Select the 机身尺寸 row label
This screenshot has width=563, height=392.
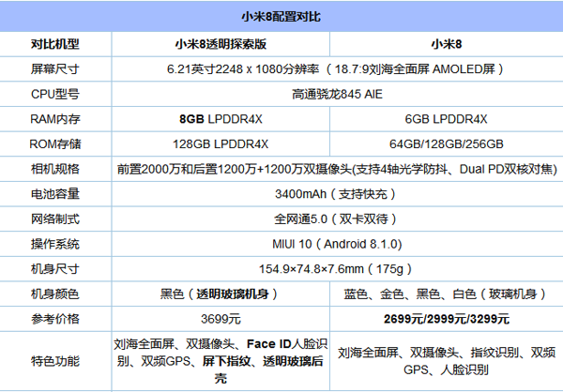click(55, 269)
